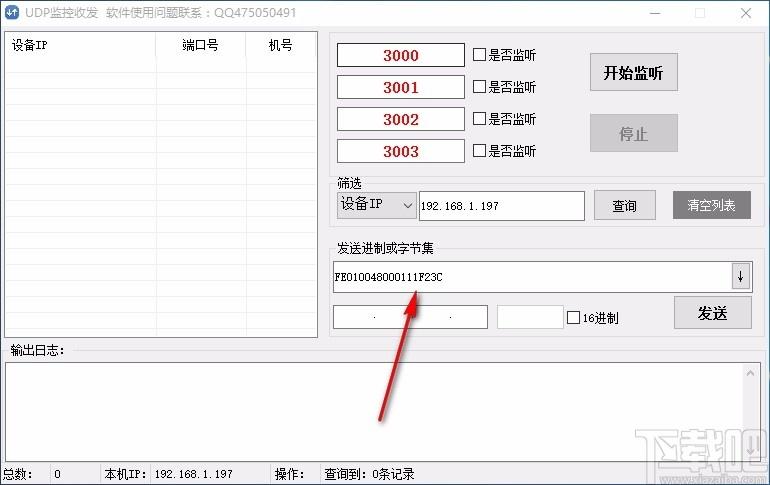
Task: Click the send data field FE010048000111F23C
Action: coord(532,277)
